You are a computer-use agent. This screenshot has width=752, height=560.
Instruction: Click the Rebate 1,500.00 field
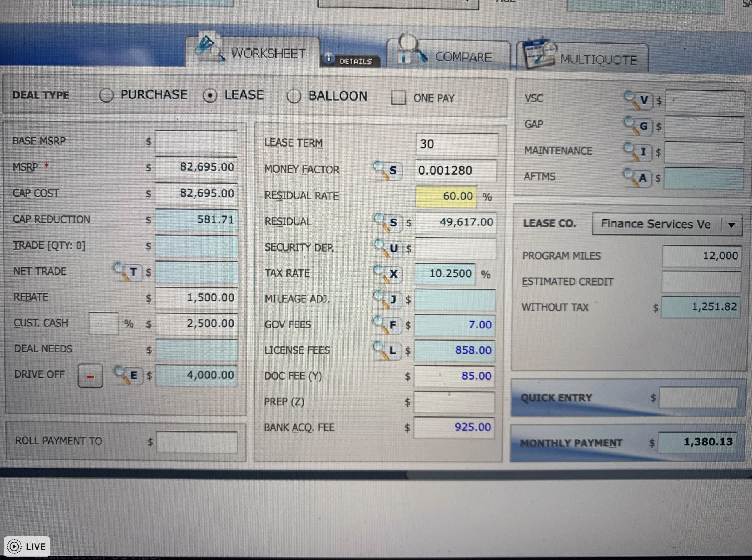pyautogui.click(x=197, y=298)
